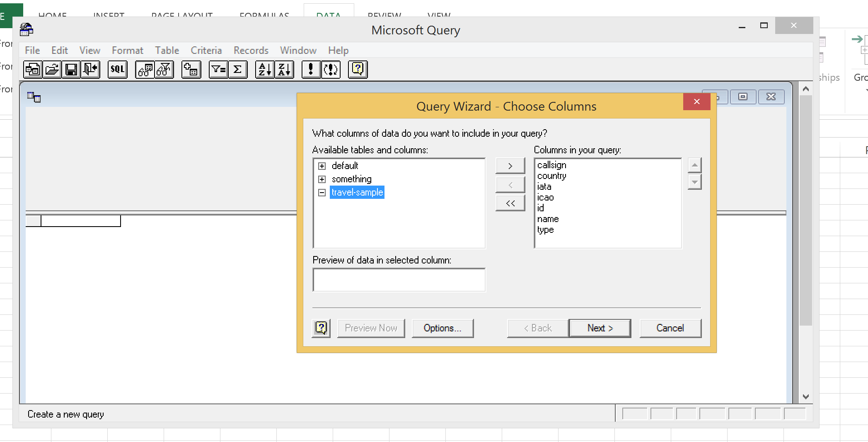Viewport: 868px width, 442px height.
Task: Click the Preview Now button
Action: tap(371, 328)
